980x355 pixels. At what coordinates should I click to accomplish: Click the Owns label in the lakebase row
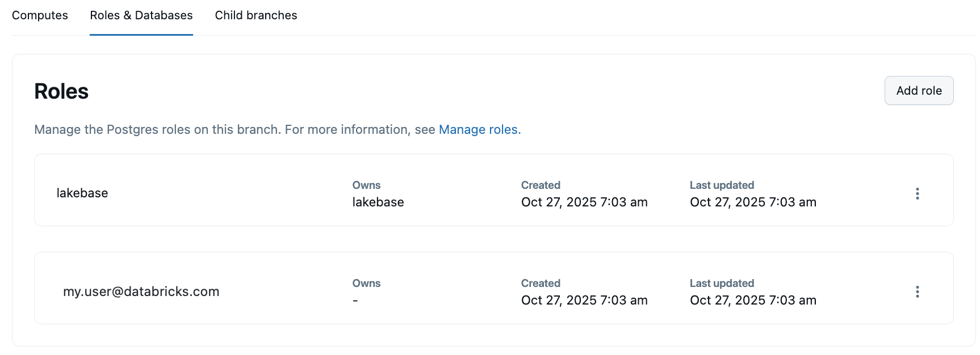[x=366, y=185]
